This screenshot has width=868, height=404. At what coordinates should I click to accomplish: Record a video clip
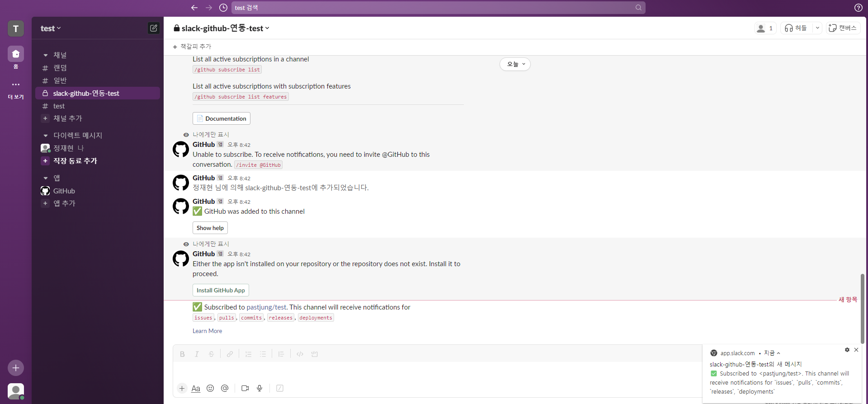245,388
